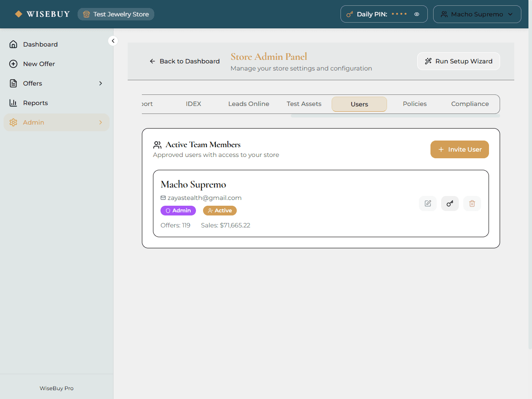Open the Compliance tab
The width and height of the screenshot is (532, 399).
point(469,103)
